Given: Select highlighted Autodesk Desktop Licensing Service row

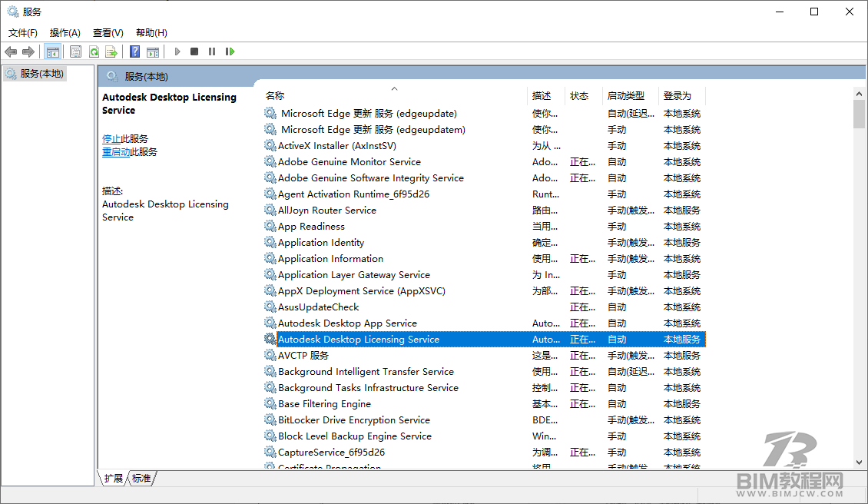Looking at the screenshot, I should (x=485, y=339).
